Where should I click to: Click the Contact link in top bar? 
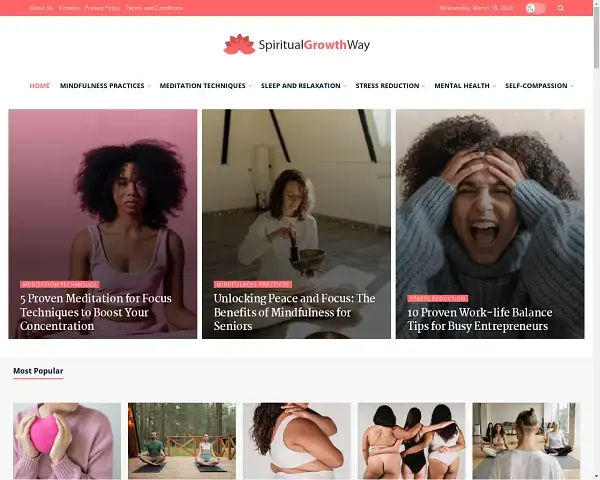coord(69,8)
